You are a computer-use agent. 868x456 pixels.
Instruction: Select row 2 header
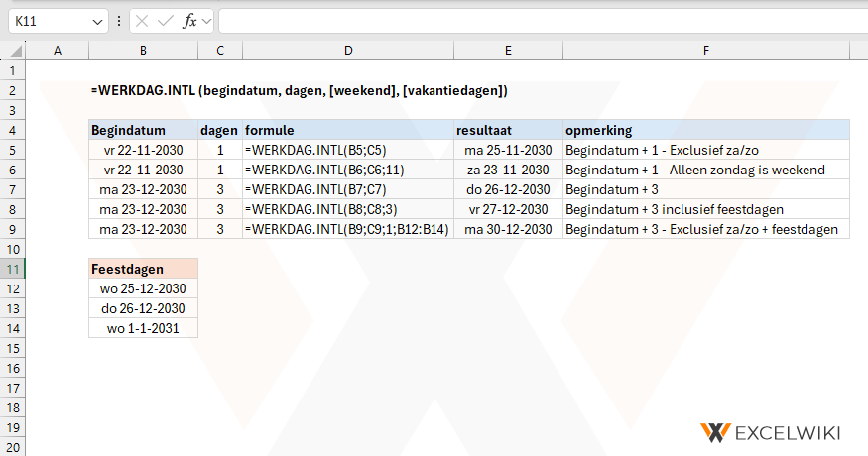12,91
